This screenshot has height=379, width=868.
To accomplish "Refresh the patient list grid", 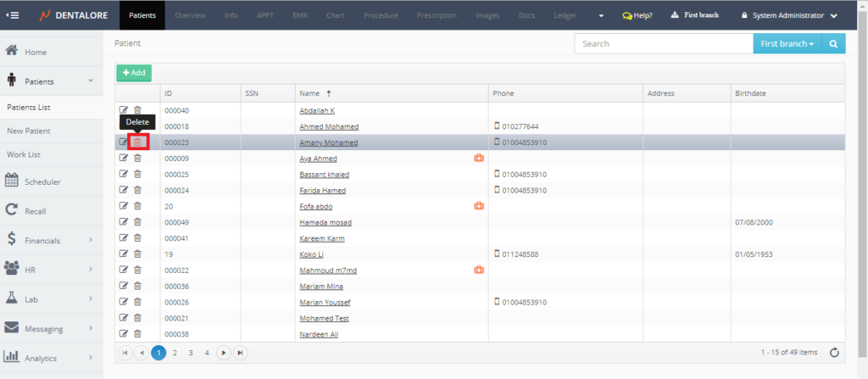I will coord(834,353).
